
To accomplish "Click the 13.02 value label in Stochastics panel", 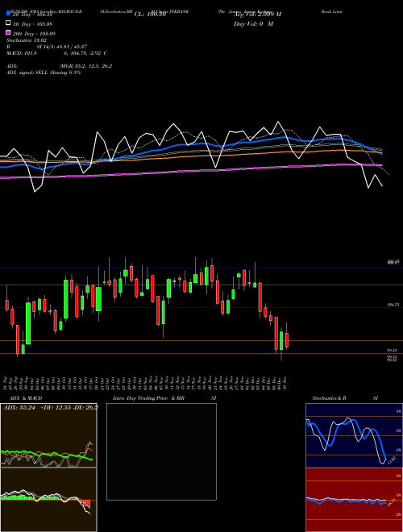I will [392, 460].
